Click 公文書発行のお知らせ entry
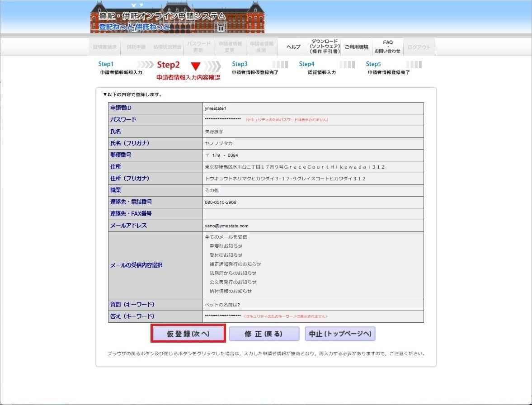The image size is (532, 405). point(233,282)
